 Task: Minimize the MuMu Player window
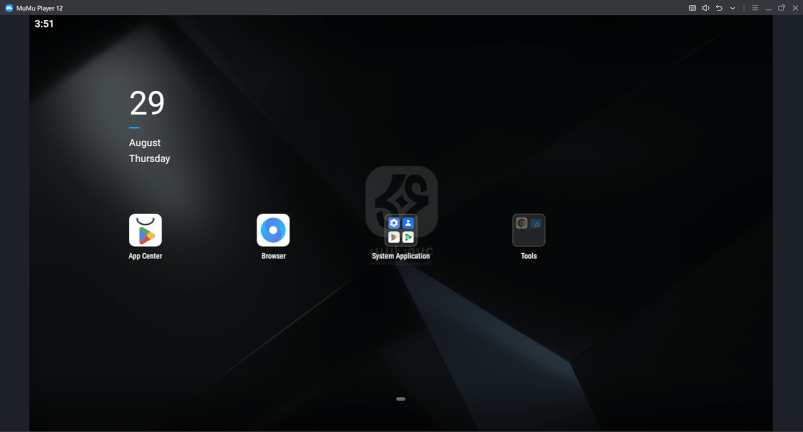coord(769,8)
